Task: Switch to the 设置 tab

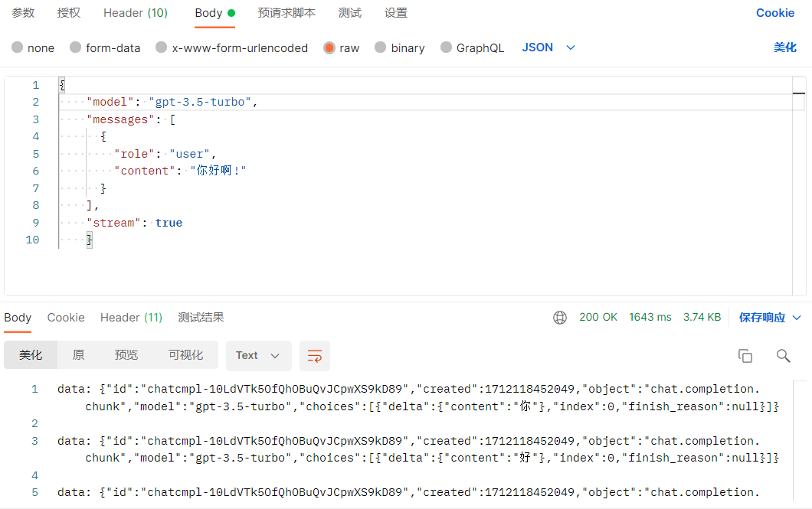Action: coord(395,13)
